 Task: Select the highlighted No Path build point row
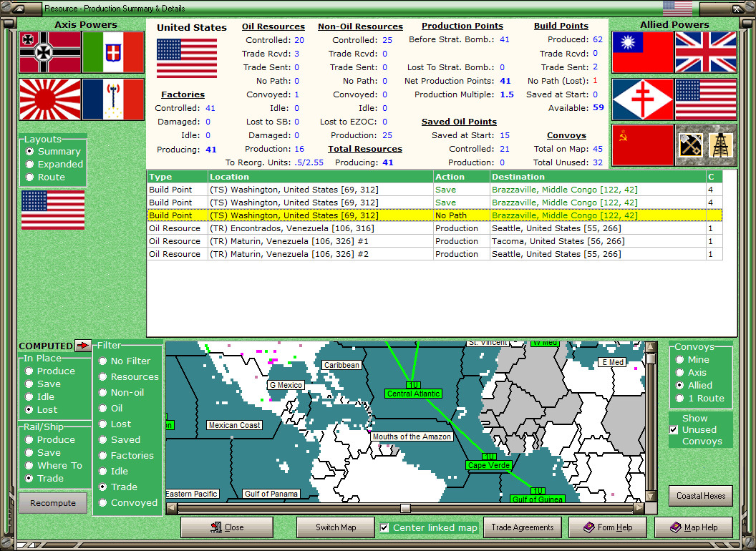point(435,215)
